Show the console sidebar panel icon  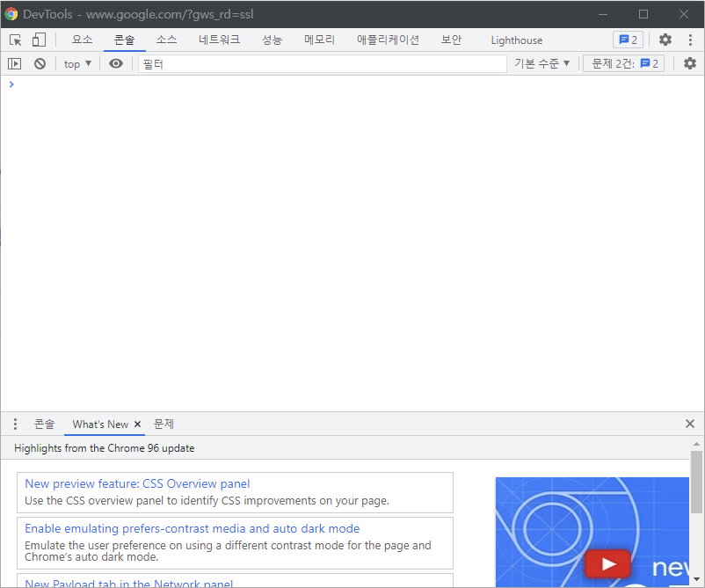tap(14, 64)
